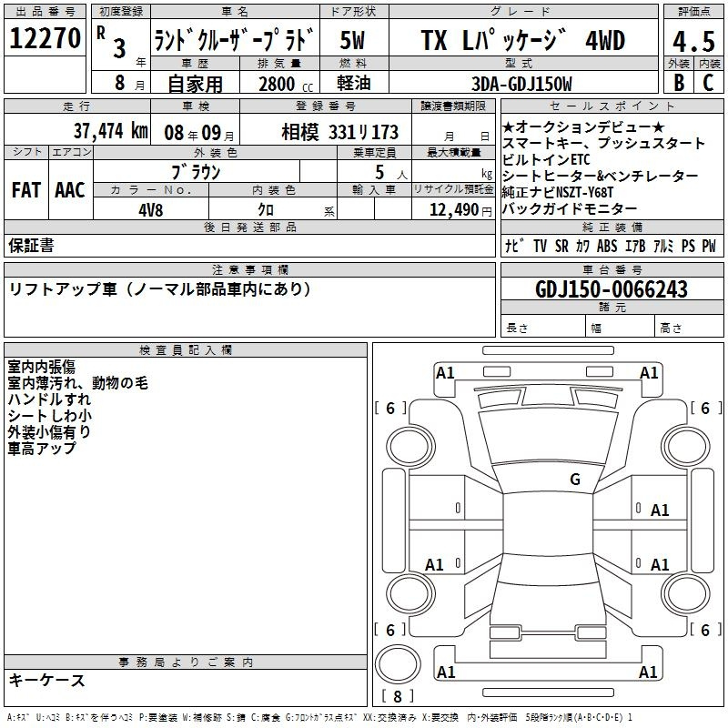Click the rear-right wheel circle on diagram
This screenshot has width=728, height=728.
(685, 594)
